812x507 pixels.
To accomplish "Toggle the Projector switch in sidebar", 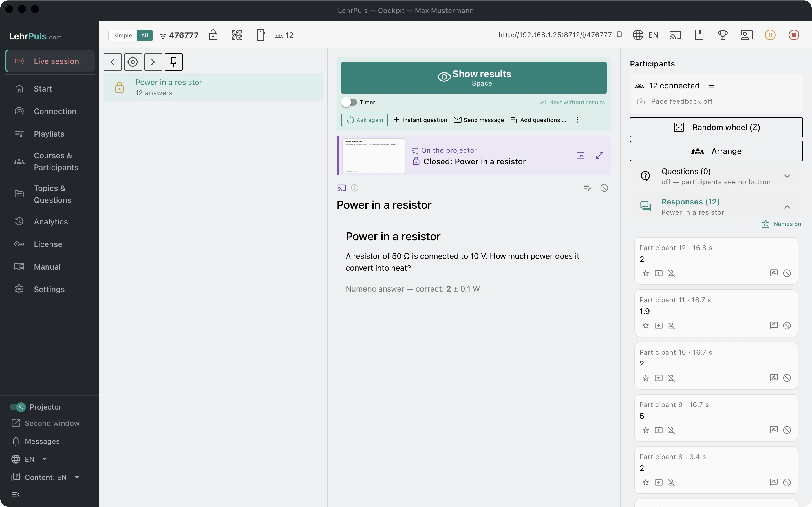I will (18, 407).
